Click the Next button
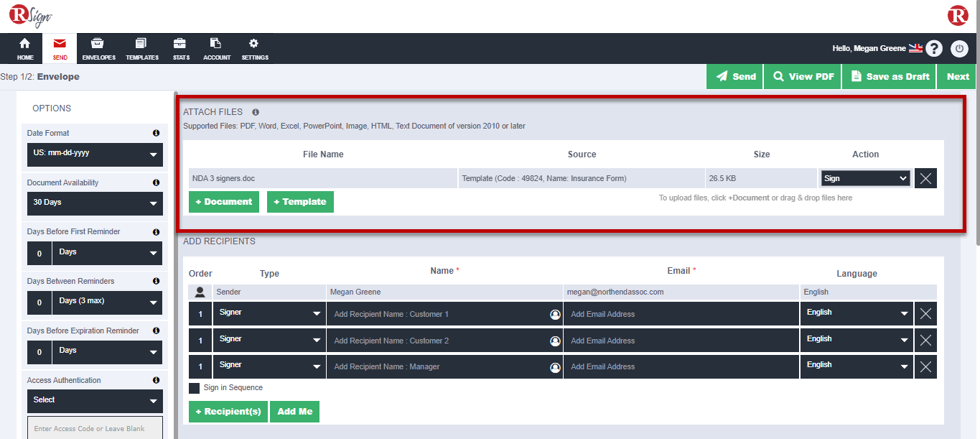Viewport: 980px width, 439px height. [x=957, y=76]
